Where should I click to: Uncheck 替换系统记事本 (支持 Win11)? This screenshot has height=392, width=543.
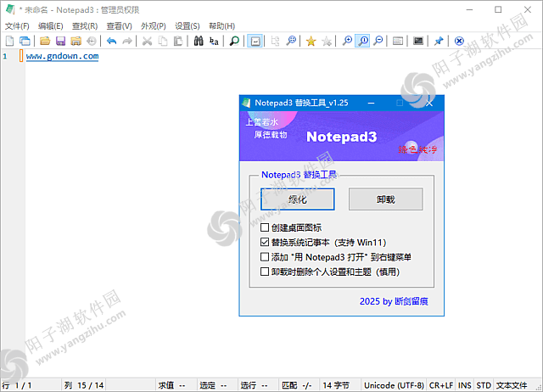coord(265,243)
